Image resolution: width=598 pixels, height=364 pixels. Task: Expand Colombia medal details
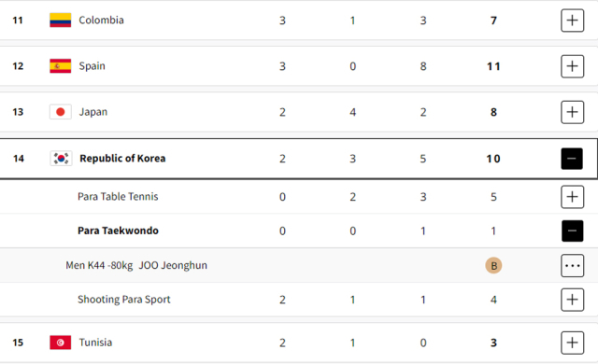[572, 21]
